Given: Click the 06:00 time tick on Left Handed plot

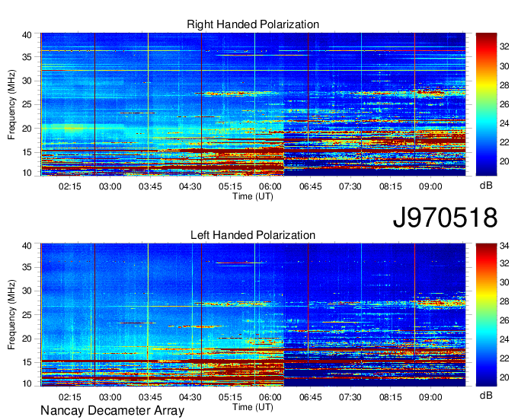Looking at the screenshot, I should [270, 397].
